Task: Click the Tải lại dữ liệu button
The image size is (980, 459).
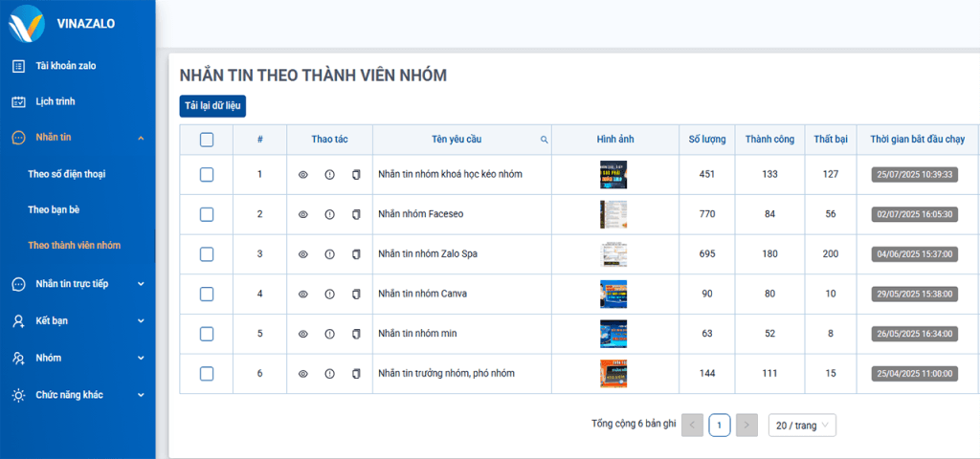Action: [212, 106]
